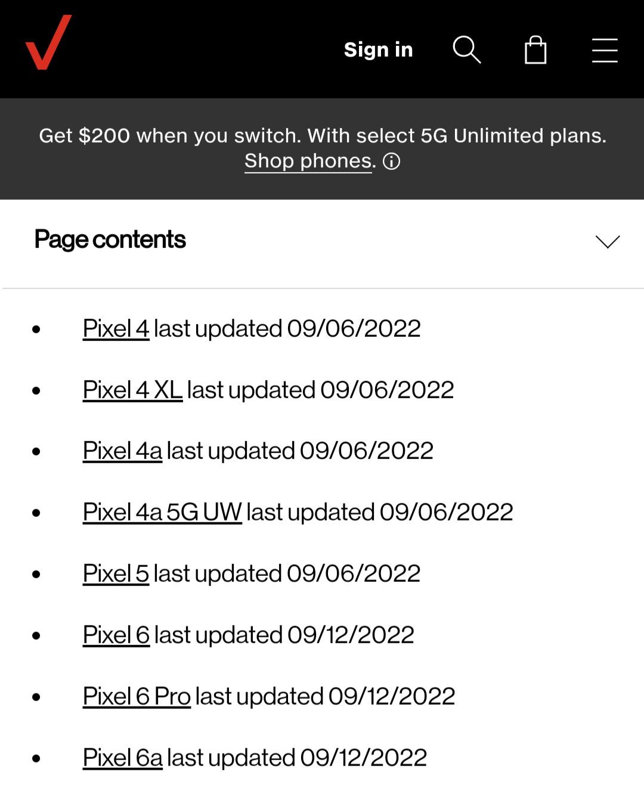Open the Pixel 4 link
644x812 pixels.
116,328
